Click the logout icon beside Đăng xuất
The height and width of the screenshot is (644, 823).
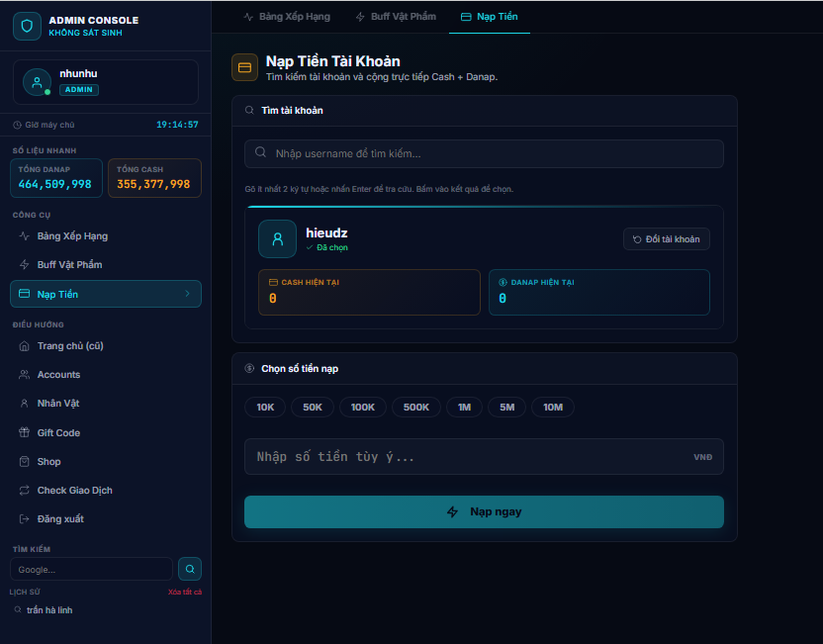coord(24,519)
